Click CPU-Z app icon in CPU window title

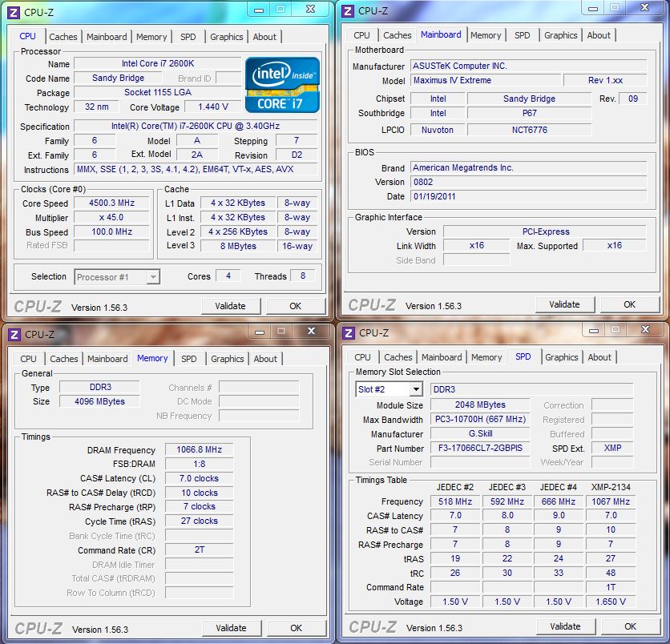[x=14, y=12]
